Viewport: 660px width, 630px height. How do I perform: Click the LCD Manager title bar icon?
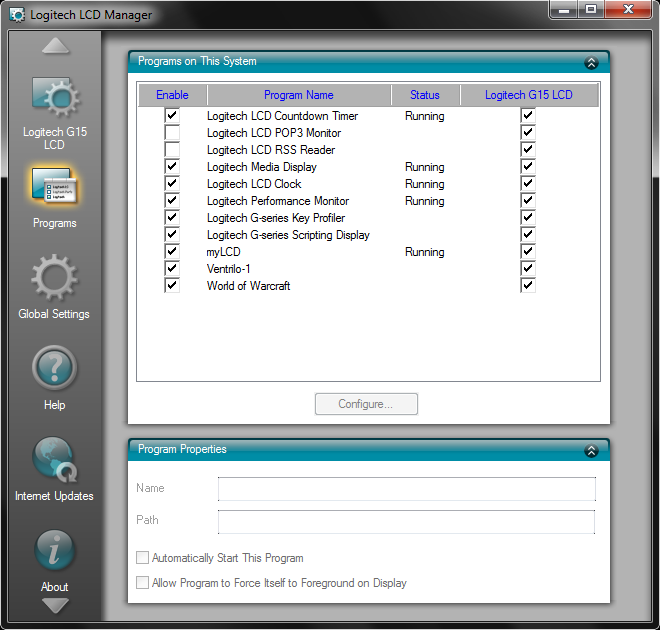coord(17,15)
